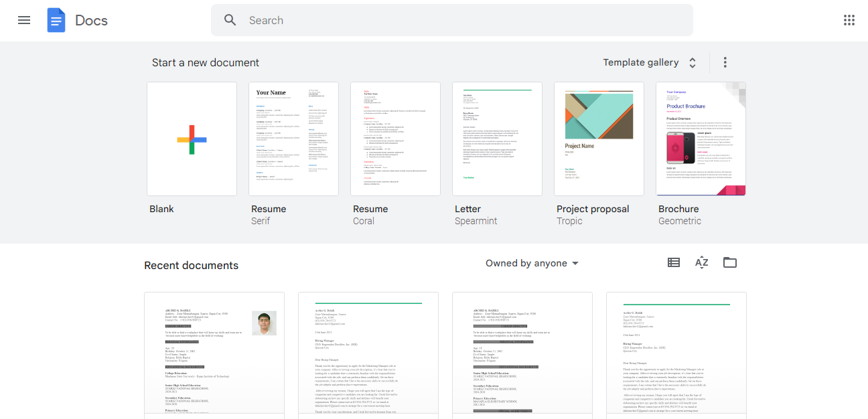Open the file picker folder icon

pyautogui.click(x=729, y=262)
